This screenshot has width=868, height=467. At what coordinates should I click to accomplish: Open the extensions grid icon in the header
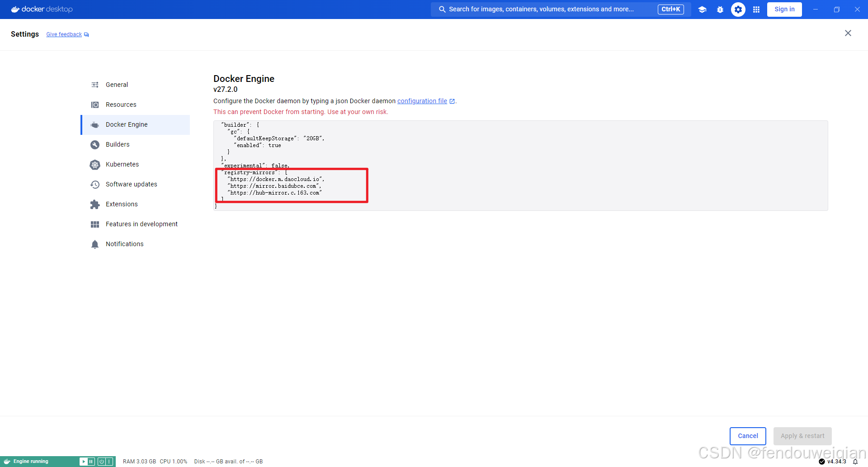756,10
